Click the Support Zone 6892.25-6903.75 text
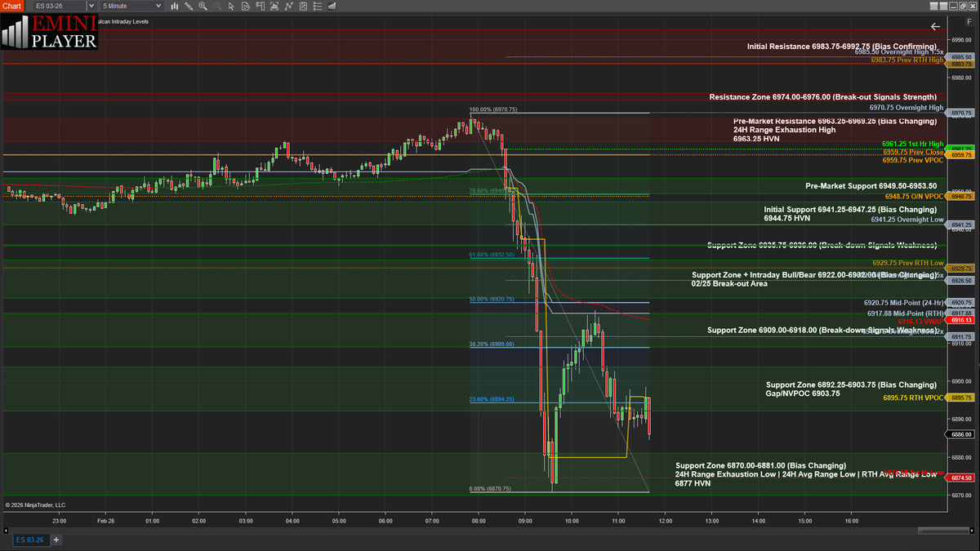This screenshot has width=980, height=551. coord(851,384)
